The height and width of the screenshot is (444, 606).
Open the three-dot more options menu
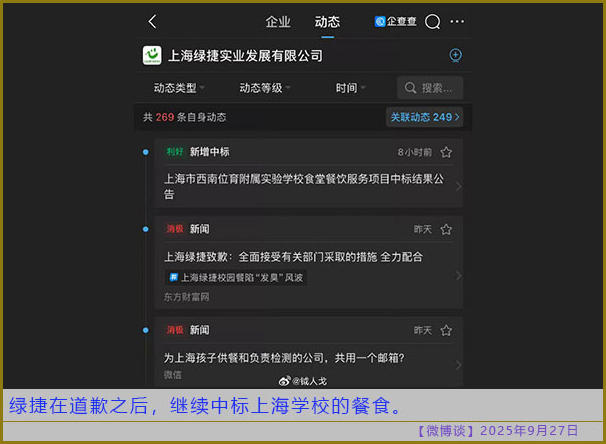pyautogui.click(x=457, y=21)
